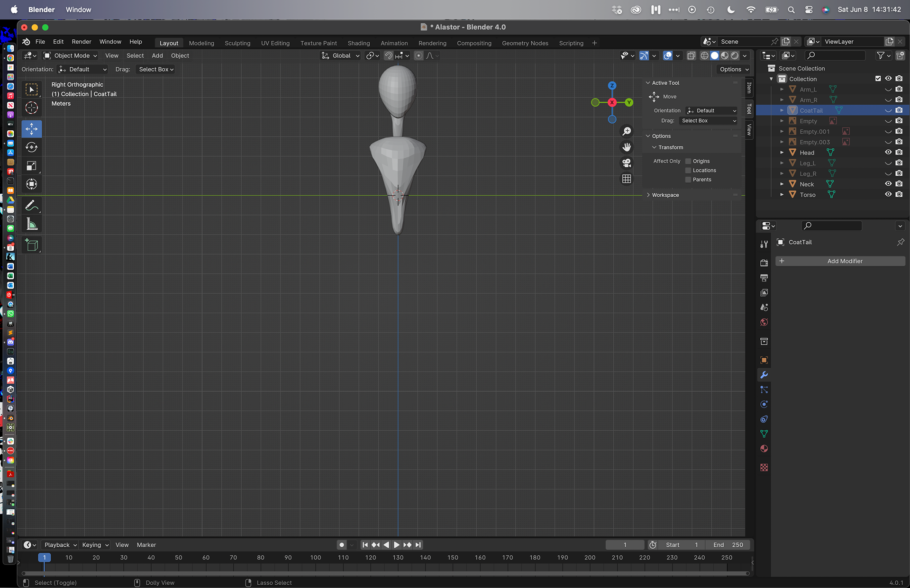This screenshot has width=910, height=588.
Task: Open the Scene properties tab
Action: point(764,307)
